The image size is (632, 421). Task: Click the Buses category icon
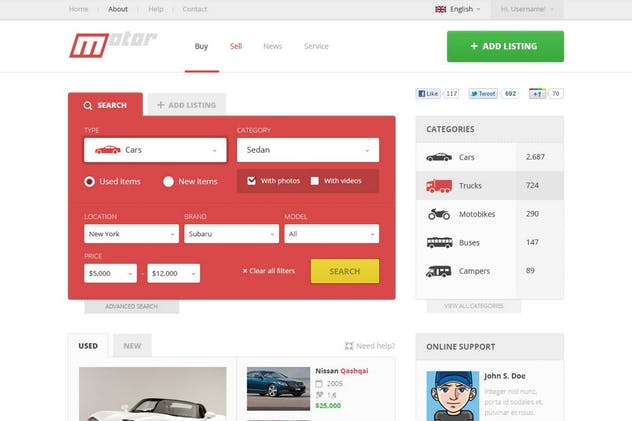pos(439,243)
